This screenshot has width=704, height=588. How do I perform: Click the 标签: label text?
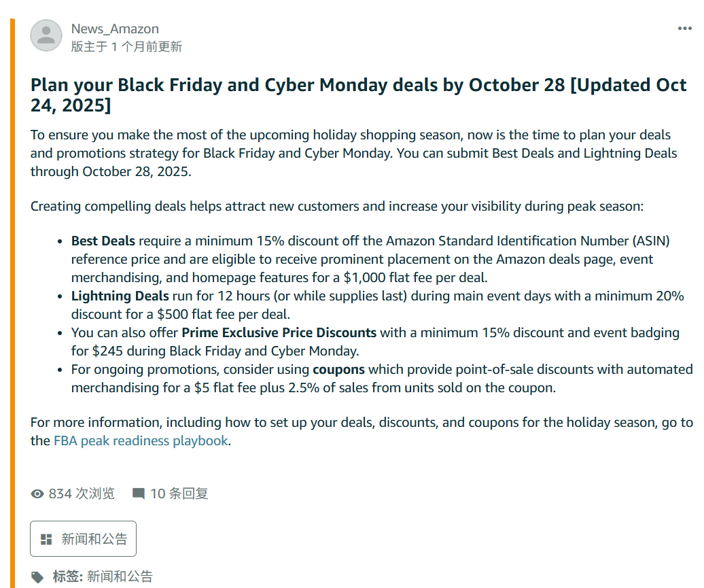68,576
